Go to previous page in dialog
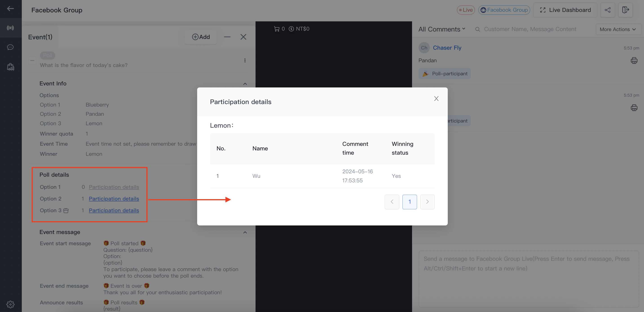 (x=392, y=202)
